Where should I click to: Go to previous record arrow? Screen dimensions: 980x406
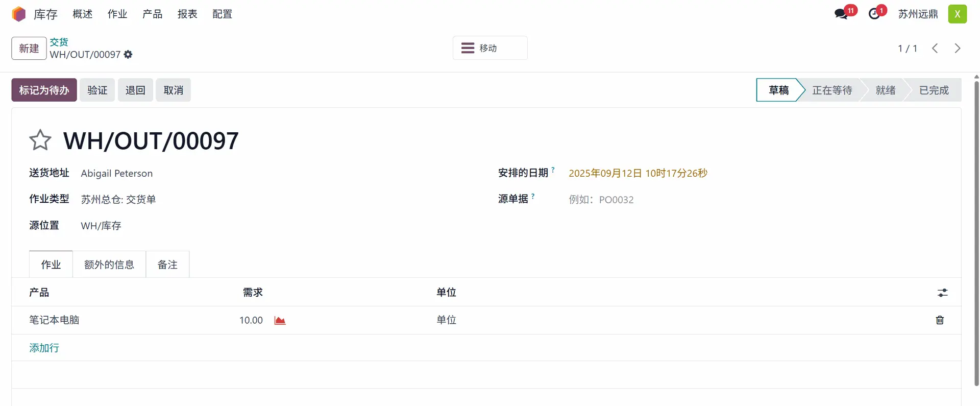click(935, 48)
